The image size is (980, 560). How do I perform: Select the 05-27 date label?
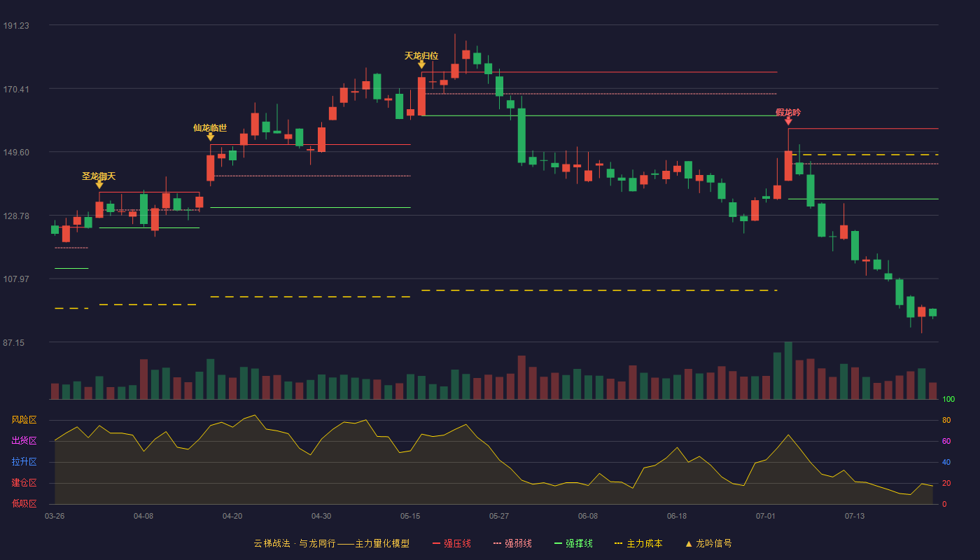point(499,516)
